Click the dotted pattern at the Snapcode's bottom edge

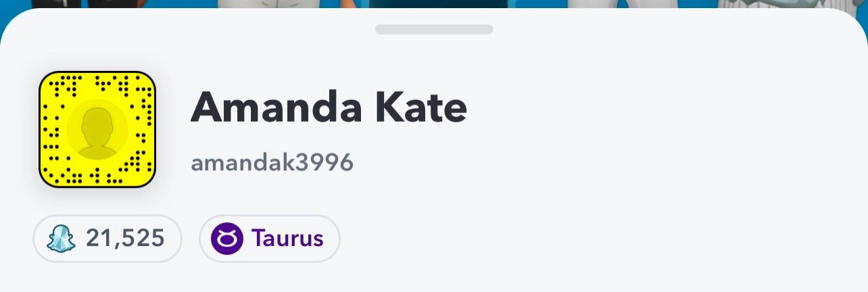point(97,176)
